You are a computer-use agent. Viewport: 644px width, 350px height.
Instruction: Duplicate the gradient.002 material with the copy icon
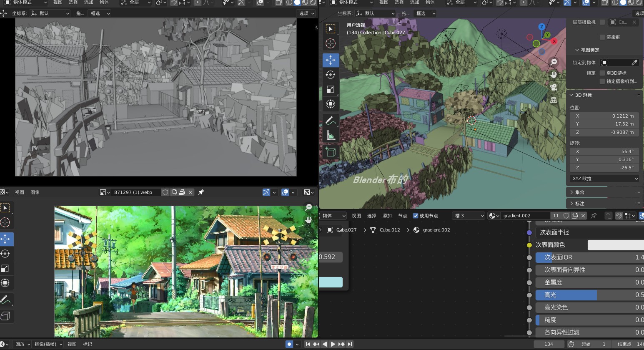tap(575, 216)
